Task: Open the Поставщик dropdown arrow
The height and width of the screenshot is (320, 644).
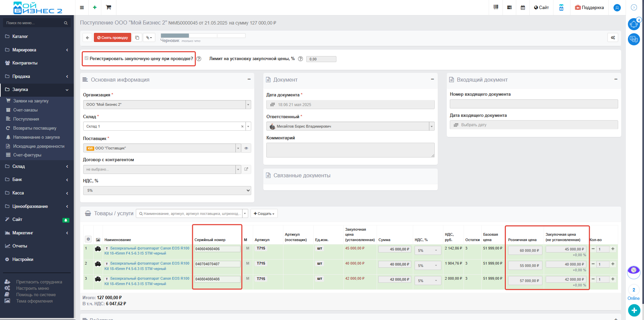Action: [x=238, y=148]
